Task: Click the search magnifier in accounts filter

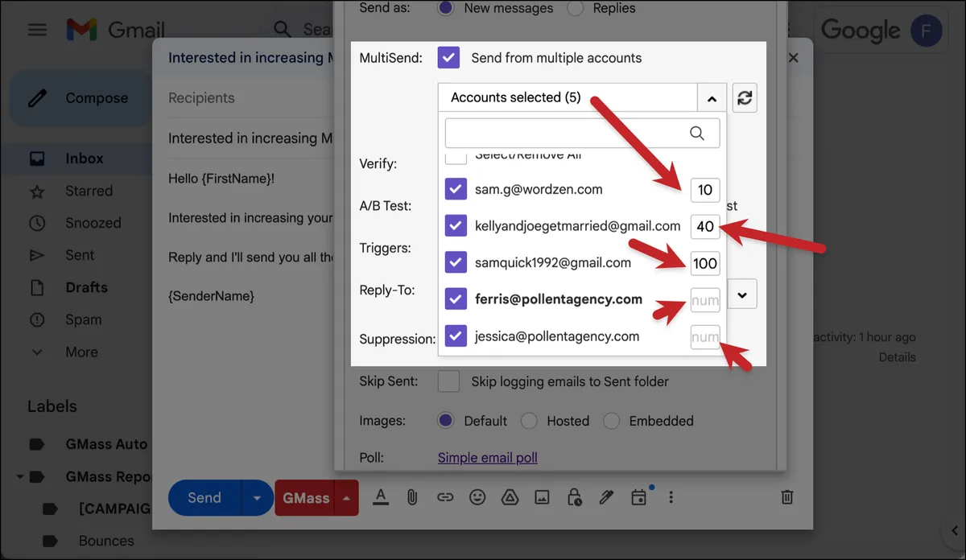Action: [x=697, y=133]
